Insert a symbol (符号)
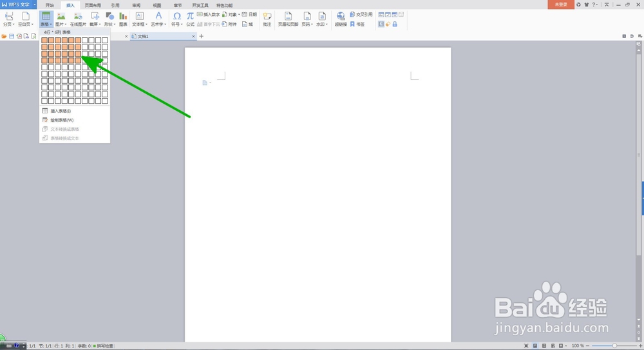The image size is (644, 350). pyautogui.click(x=177, y=19)
